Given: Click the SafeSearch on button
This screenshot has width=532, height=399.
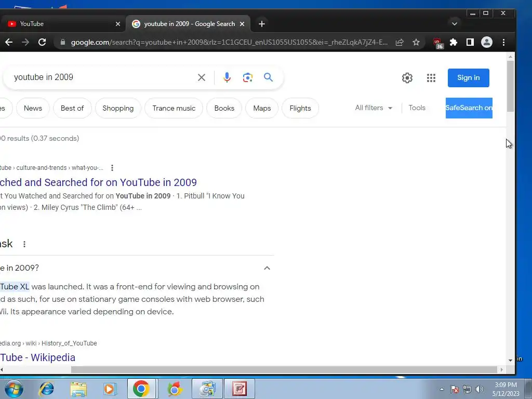Looking at the screenshot, I should [469, 108].
